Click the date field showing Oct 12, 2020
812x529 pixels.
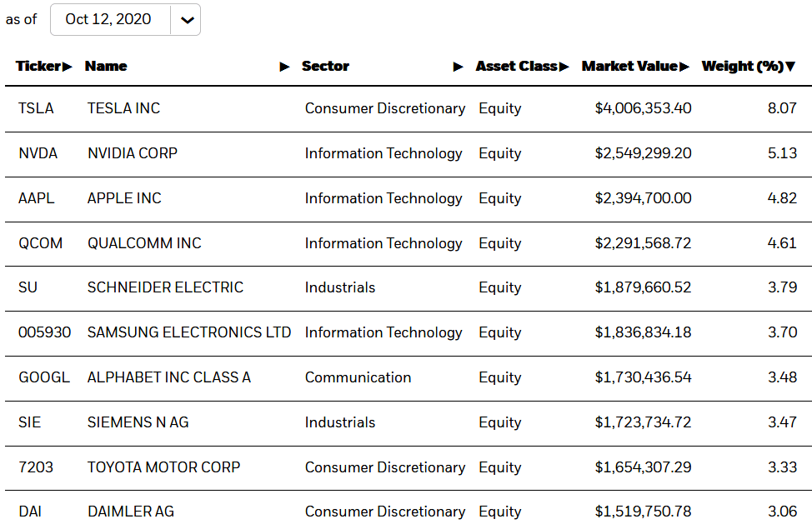(111, 19)
